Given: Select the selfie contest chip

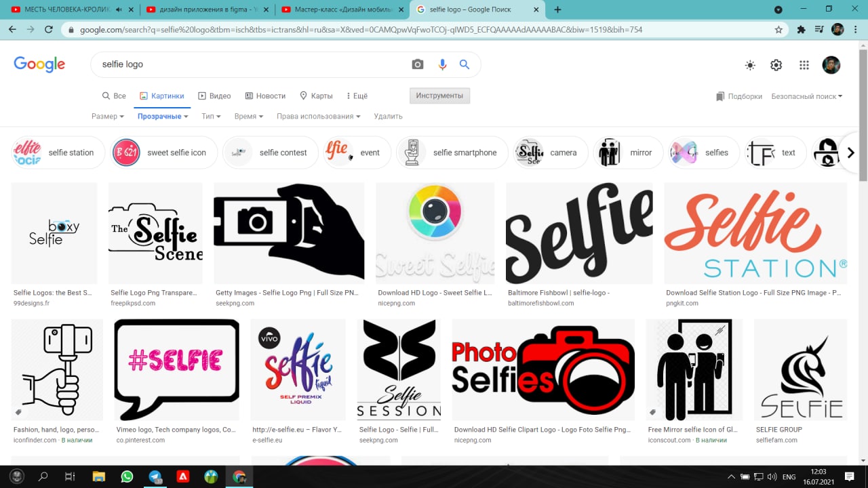Looking at the screenshot, I should pos(271,152).
